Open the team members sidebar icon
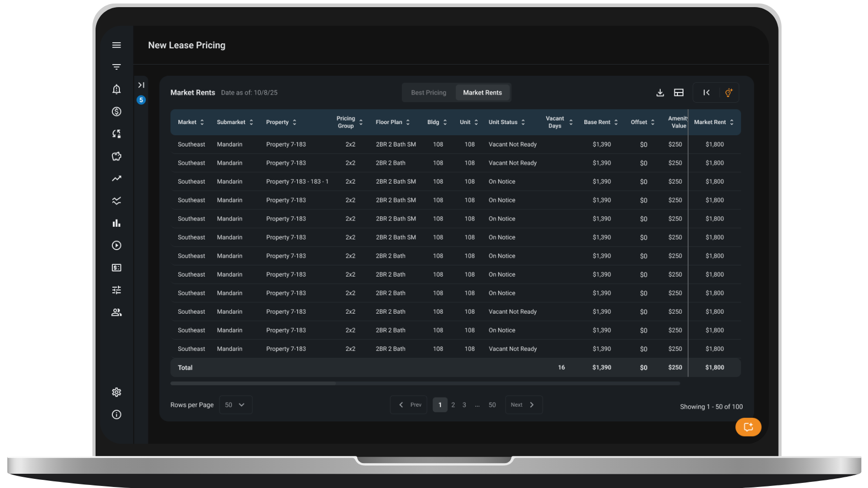This screenshot has width=868, height=488. (x=116, y=312)
